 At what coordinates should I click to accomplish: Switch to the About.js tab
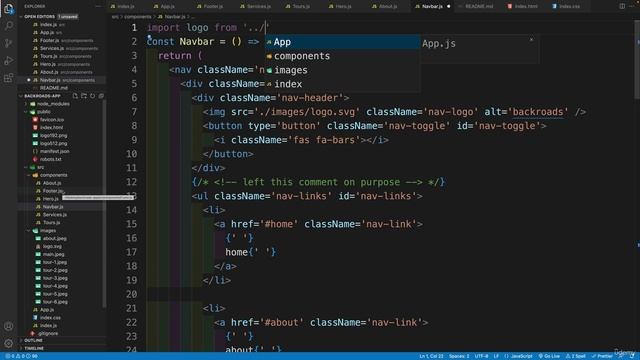point(388,7)
